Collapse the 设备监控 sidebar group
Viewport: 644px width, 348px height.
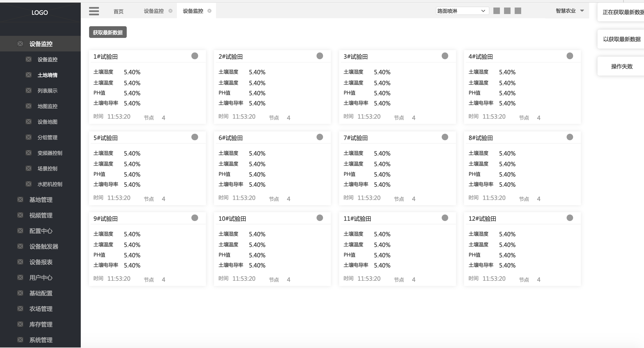pyautogui.click(x=40, y=44)
